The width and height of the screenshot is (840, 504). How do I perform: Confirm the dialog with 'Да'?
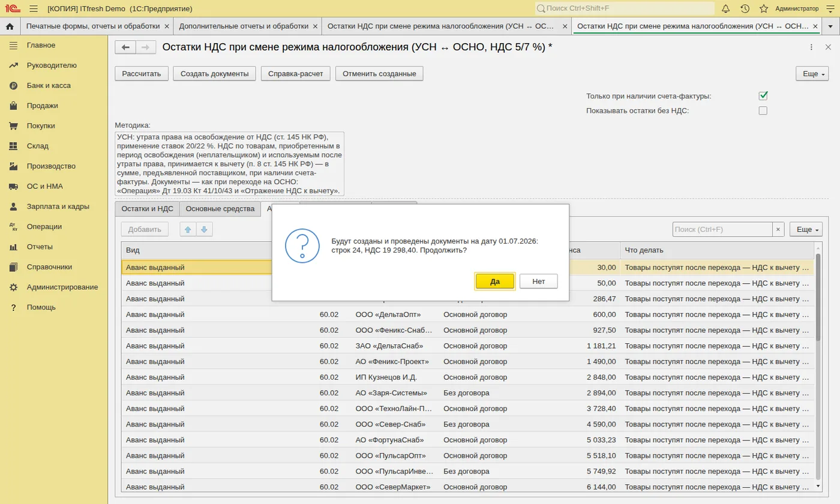pyautogui.click(x=495, y=281)
